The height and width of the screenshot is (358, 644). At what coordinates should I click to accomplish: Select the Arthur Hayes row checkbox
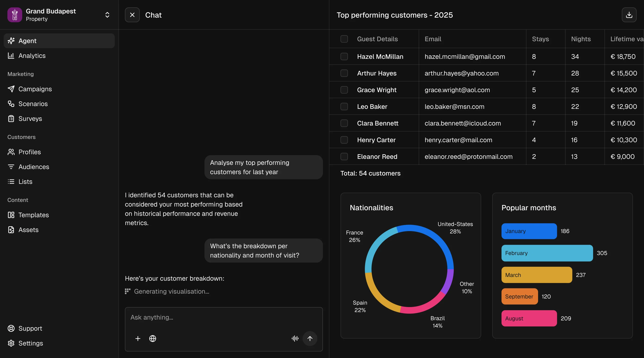click(x=344, y=73)
